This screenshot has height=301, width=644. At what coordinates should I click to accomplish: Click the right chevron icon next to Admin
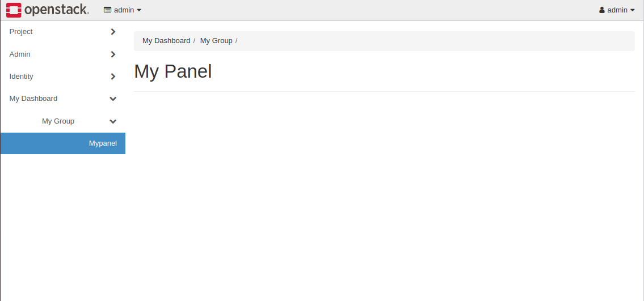(113, 54)
